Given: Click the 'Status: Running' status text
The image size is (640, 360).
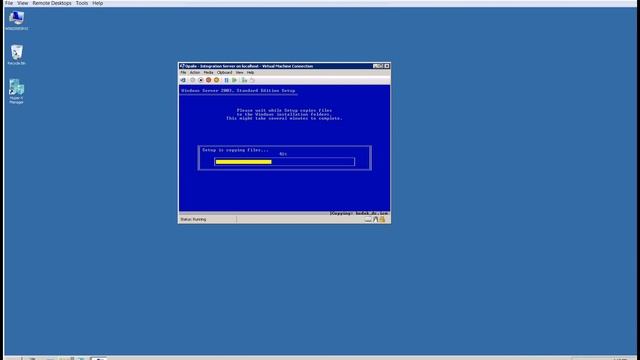Looking at the screenshot, I should point(193,220).
